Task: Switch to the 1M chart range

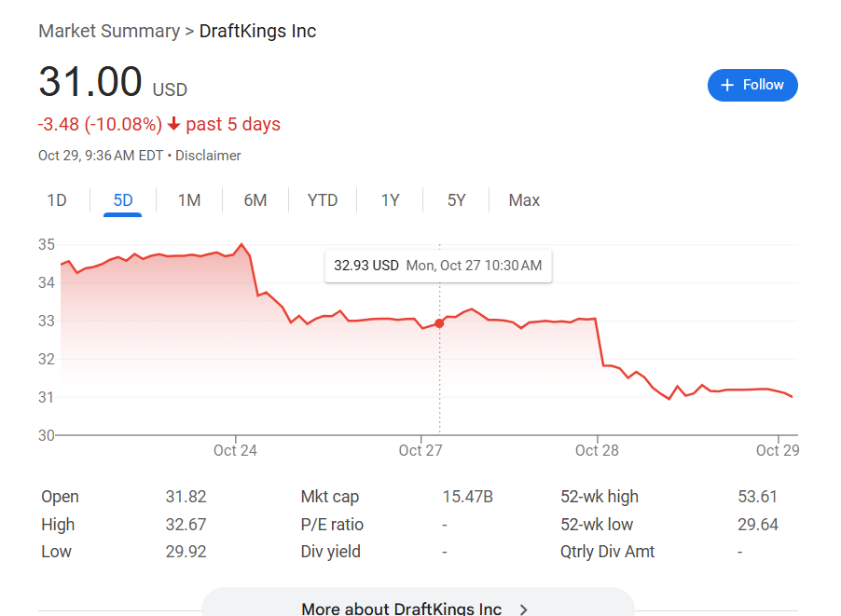Action: pos(189,200)
